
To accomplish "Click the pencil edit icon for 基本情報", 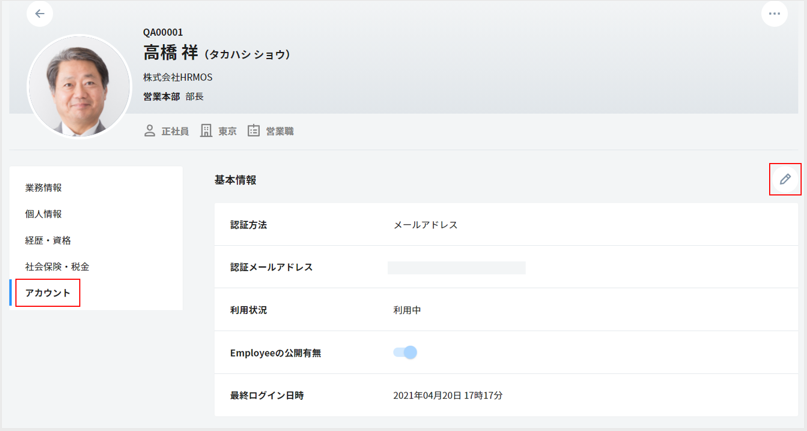I will pos(785,179).
